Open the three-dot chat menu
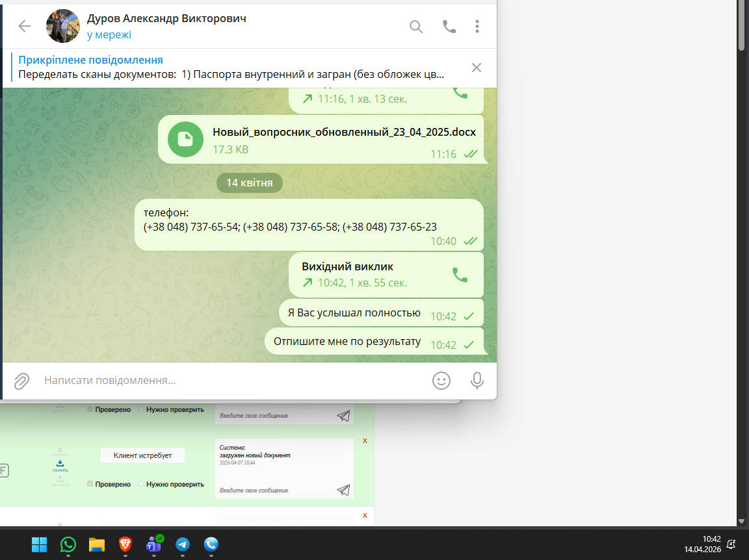 (477, 27)
